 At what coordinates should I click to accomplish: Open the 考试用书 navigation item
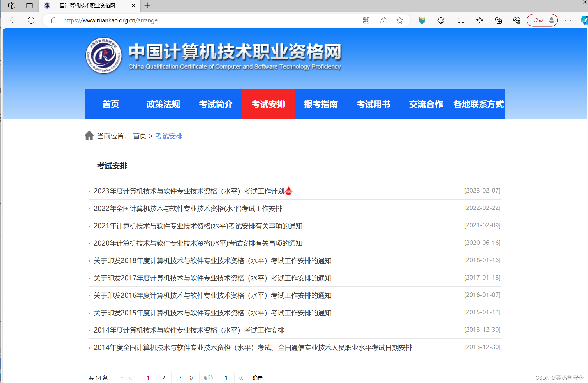point(373,104)
